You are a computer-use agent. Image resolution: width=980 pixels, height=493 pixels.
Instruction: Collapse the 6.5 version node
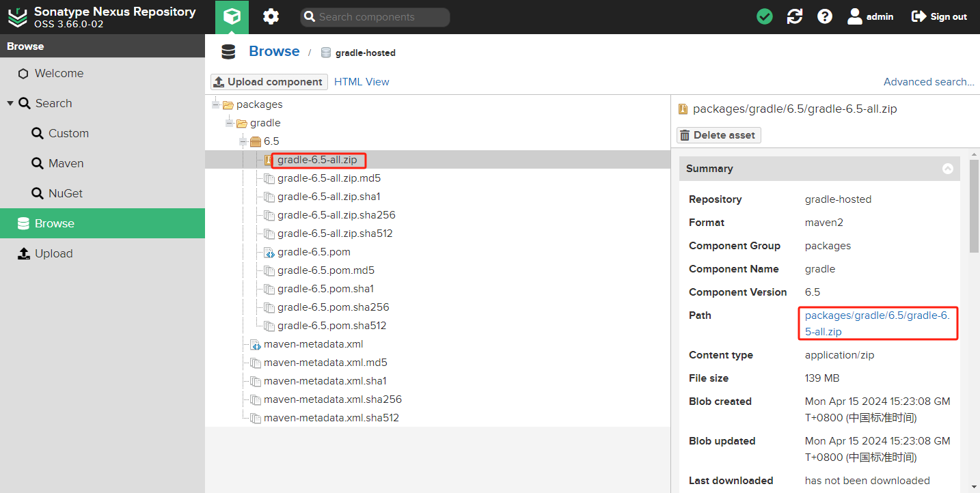click(243, 141)
